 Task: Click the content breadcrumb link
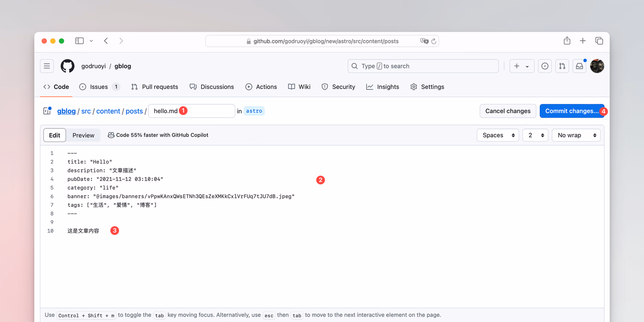point(108,111)
